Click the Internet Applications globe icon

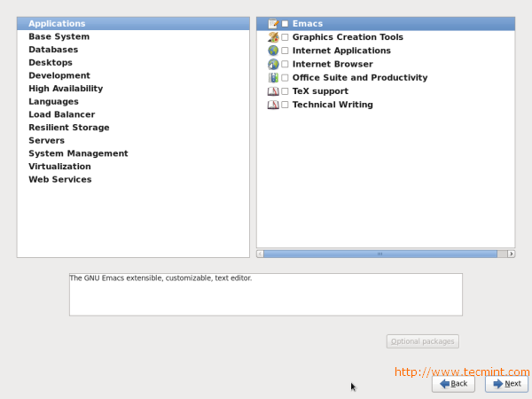click(x=273, y=51)
